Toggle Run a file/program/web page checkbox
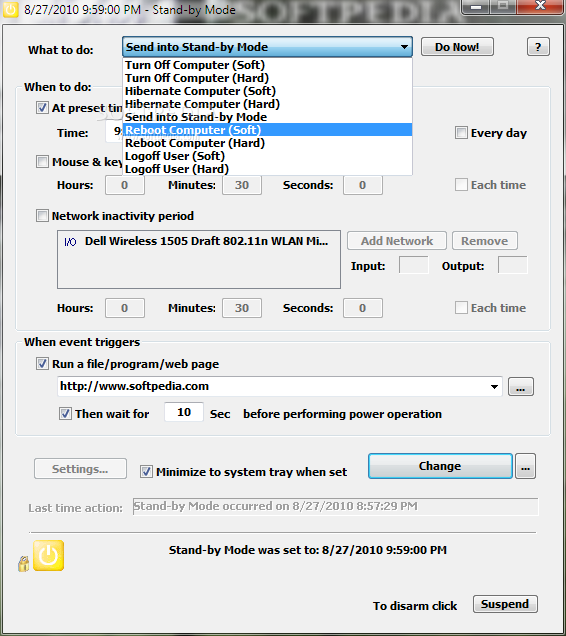Image resolution: width=566 pixels, height=636 pixels. 42,363
